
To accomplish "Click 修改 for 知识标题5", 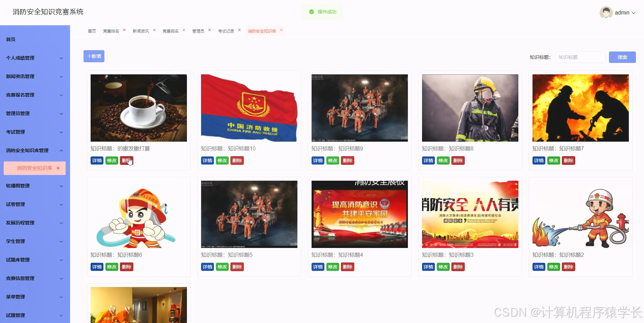I will (x=222, y=267).
